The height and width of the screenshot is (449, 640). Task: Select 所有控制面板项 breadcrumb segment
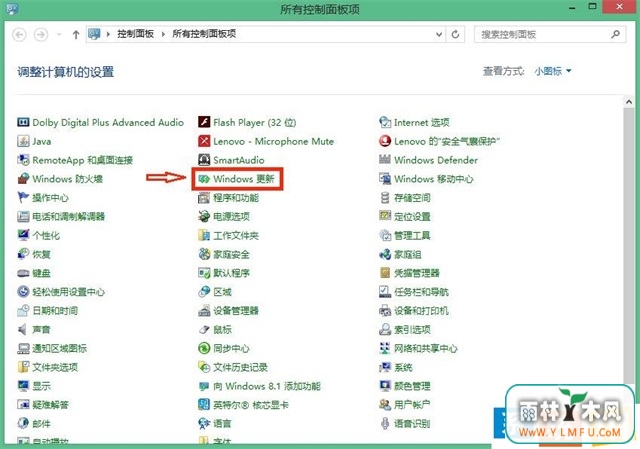[204, 34]
